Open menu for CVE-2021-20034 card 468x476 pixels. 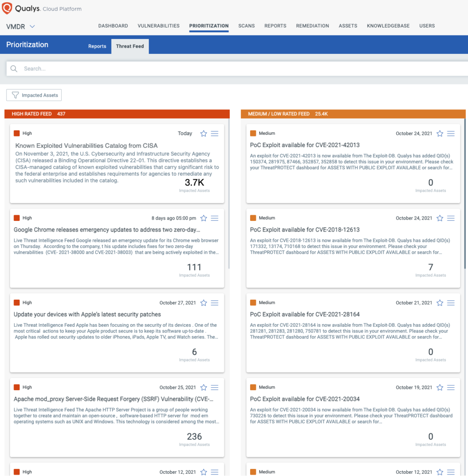[451, 387]
